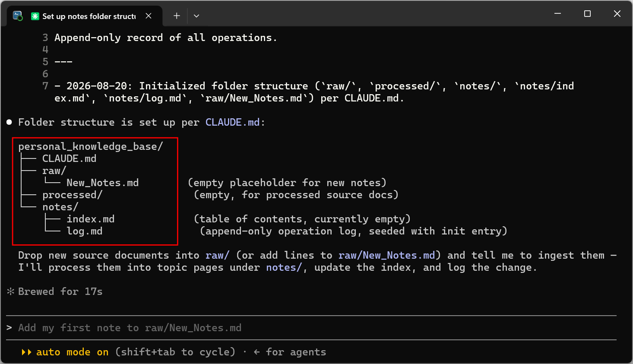Click the notes/ link in the description

point(284,267)
